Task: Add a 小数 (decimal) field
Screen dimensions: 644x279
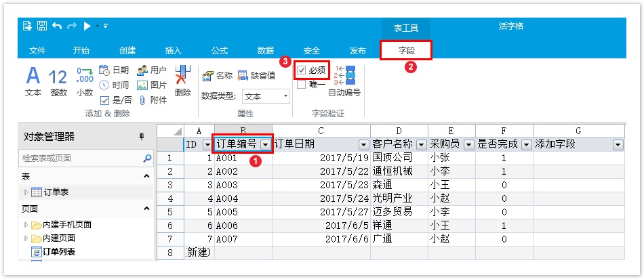Action: [84, 80]
